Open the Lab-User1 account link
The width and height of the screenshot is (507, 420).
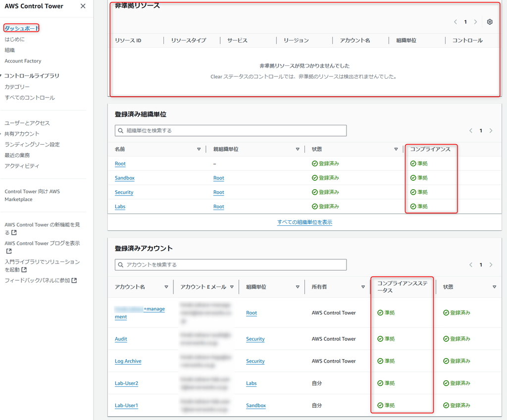(x=126, y=405)
